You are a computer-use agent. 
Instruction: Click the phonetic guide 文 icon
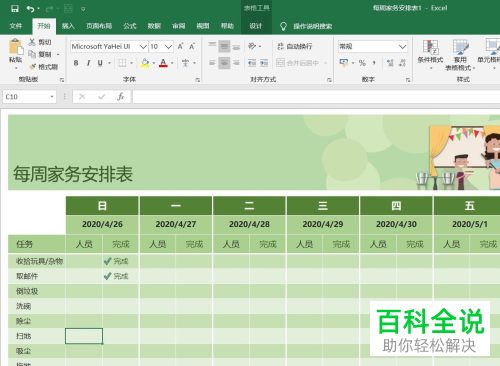(185, 63)
